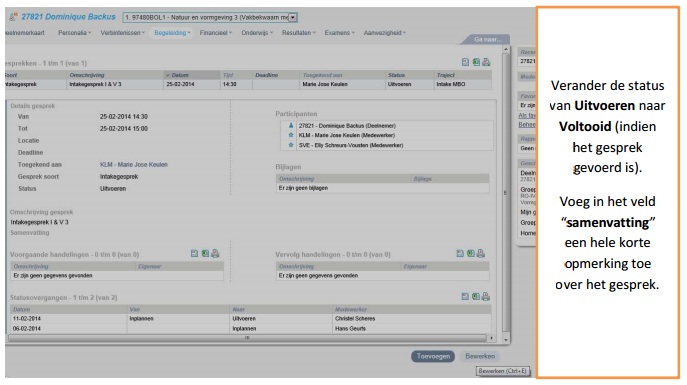
Task: Export Voorgaande handelingen to Excel
Action: click(205, 253)
